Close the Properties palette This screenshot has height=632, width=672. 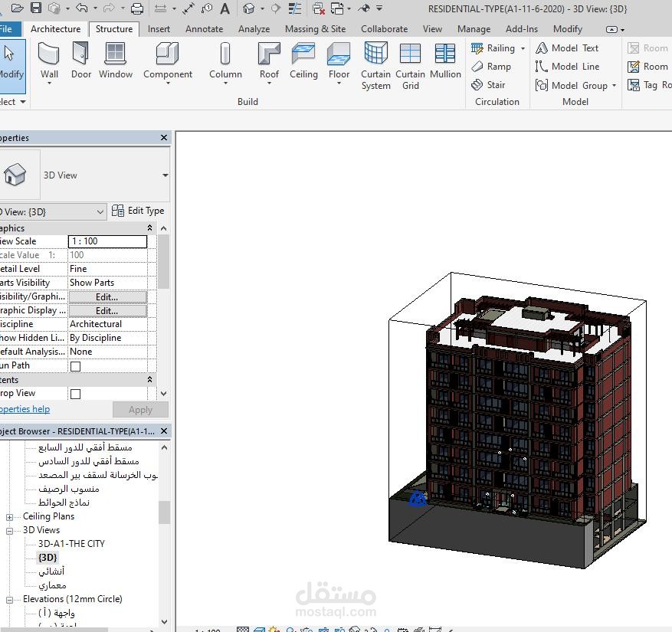point(164,138)
